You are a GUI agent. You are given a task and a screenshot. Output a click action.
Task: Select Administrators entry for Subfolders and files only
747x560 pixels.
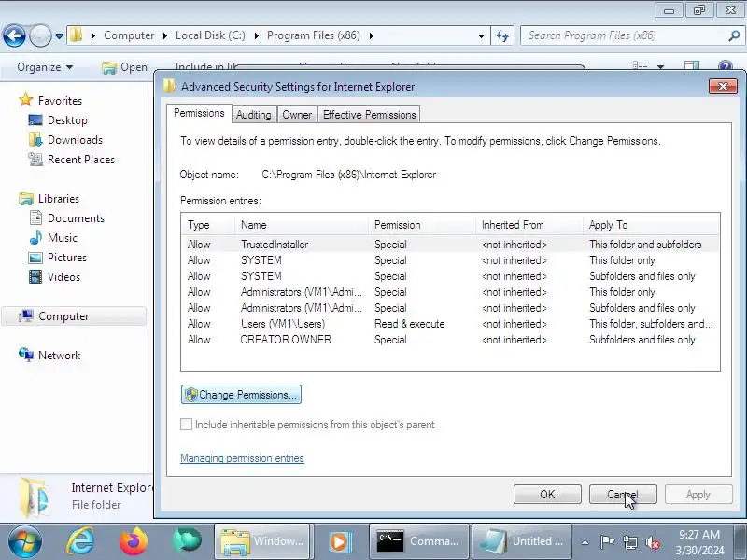click(x=450, y=308)
